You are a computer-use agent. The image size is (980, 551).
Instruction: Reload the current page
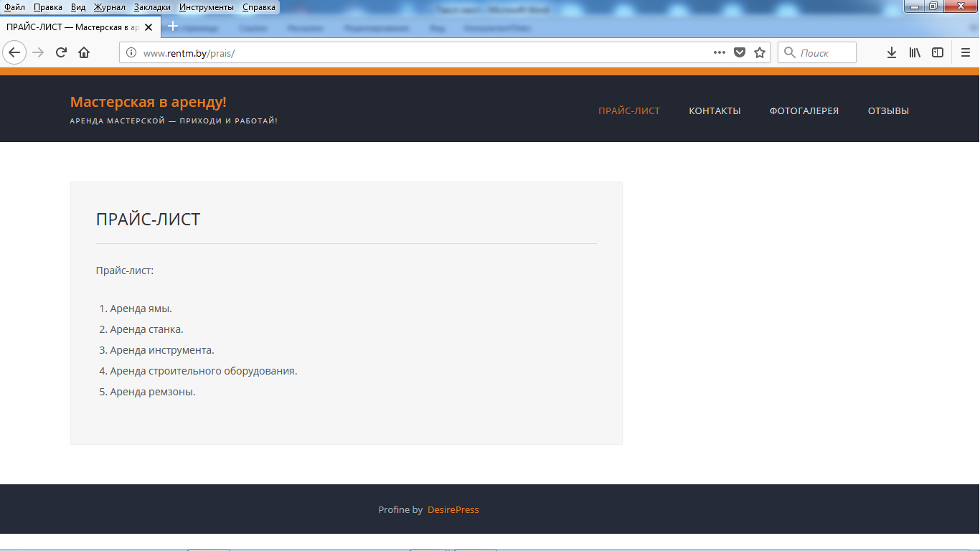pyautogui.click(x=62, y=52)
